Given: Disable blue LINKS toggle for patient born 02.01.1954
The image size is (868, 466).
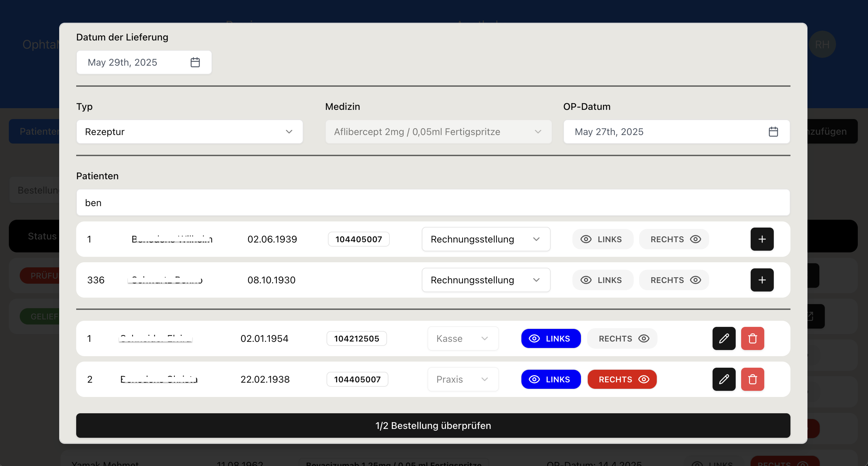Looking at the screenshot, I should (x=550, y=338).
